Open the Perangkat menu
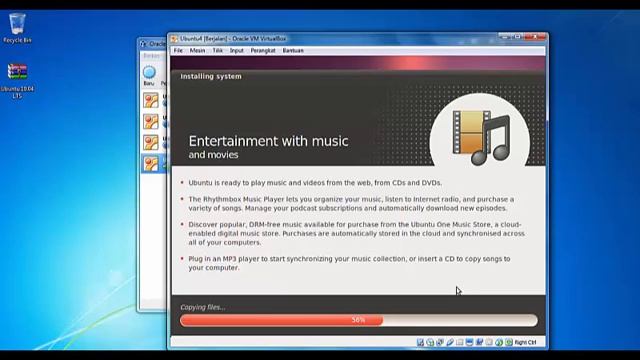The width and height of the screenshot is (640, 360). pos(263,51)
